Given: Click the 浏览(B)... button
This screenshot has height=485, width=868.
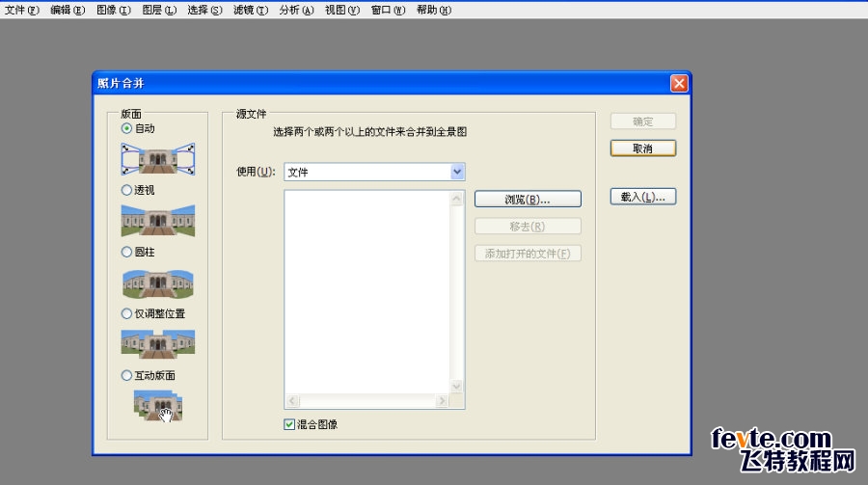Looking at the screenshot, I should [x=528, y=200].
